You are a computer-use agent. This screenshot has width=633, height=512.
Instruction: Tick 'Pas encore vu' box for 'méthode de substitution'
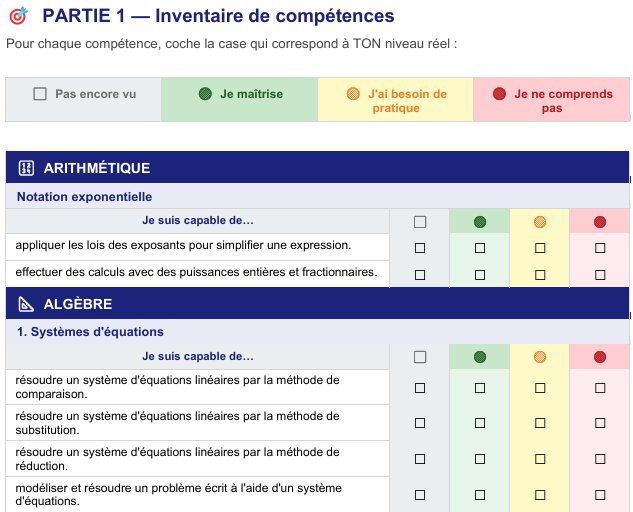click(420, 423)
